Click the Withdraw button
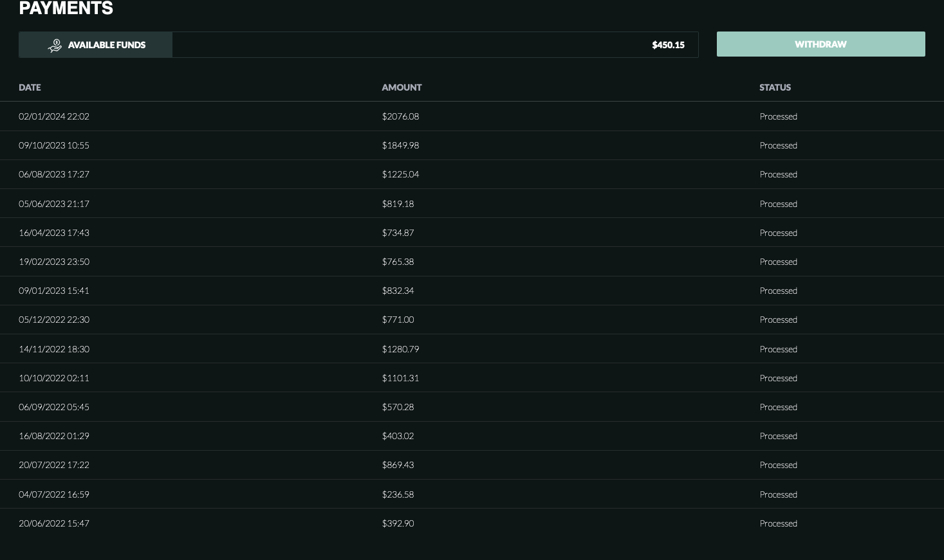The width and height of the screenshot is (944, 560). 820,44
